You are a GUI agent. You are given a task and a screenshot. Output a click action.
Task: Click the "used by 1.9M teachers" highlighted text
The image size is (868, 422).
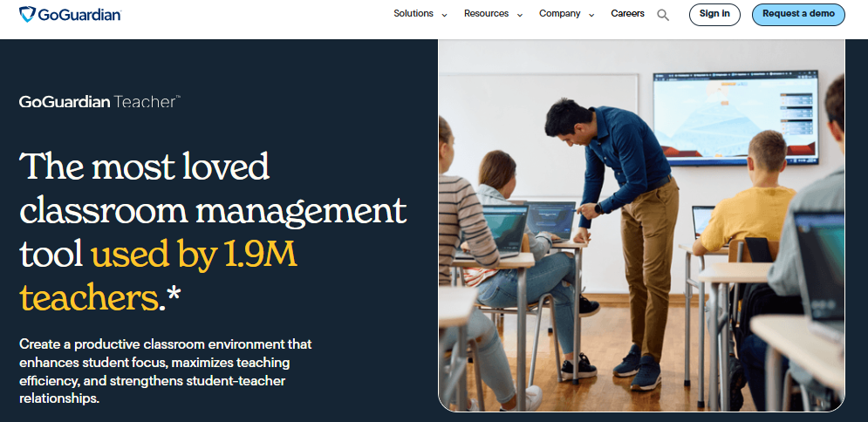[x=158, y=276]
